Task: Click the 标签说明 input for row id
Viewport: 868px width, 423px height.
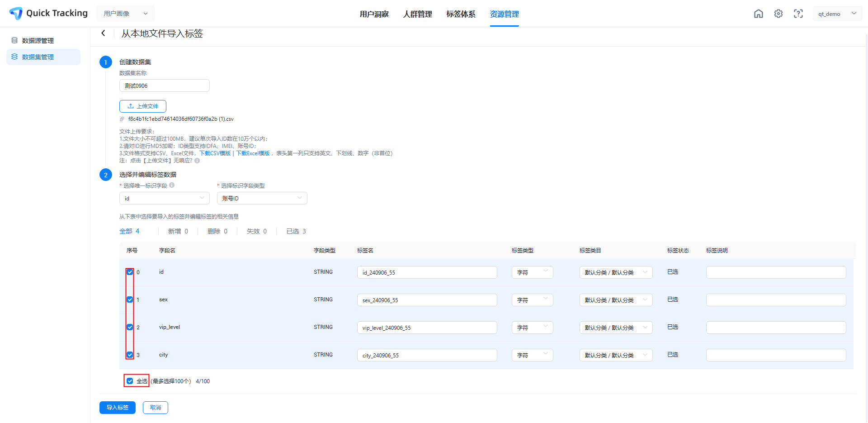Action: point(776,272)
